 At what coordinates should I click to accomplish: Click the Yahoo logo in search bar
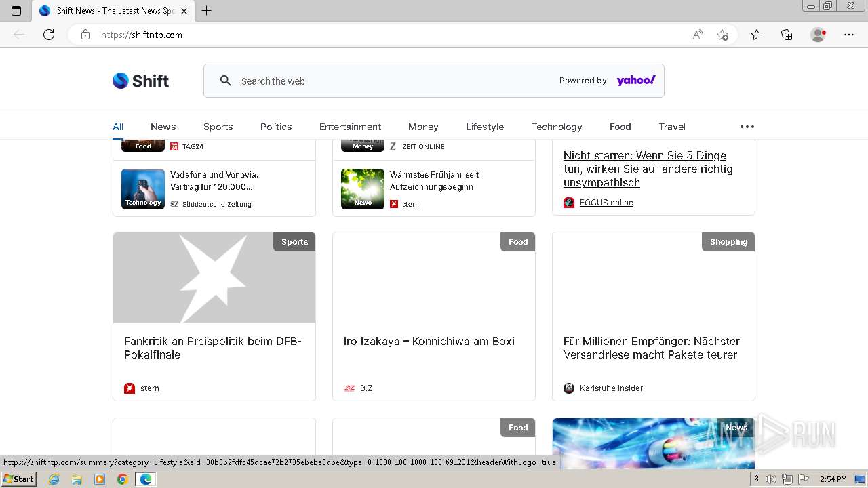(636, 81)
